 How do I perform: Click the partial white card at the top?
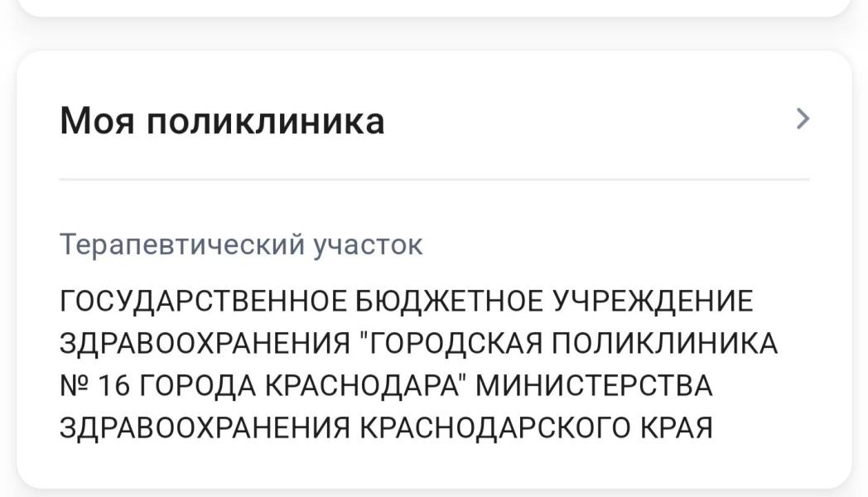pyautogui.click(x=434, y=7)
